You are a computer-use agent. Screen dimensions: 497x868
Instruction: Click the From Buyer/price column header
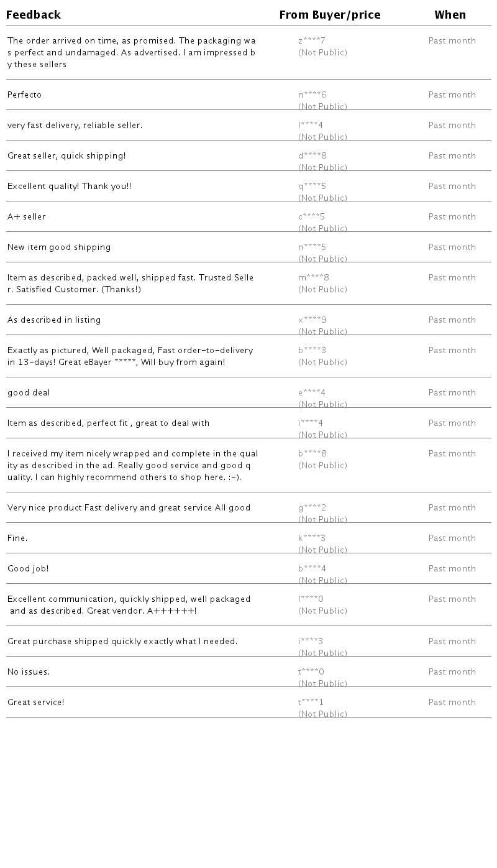pos(329,15)
